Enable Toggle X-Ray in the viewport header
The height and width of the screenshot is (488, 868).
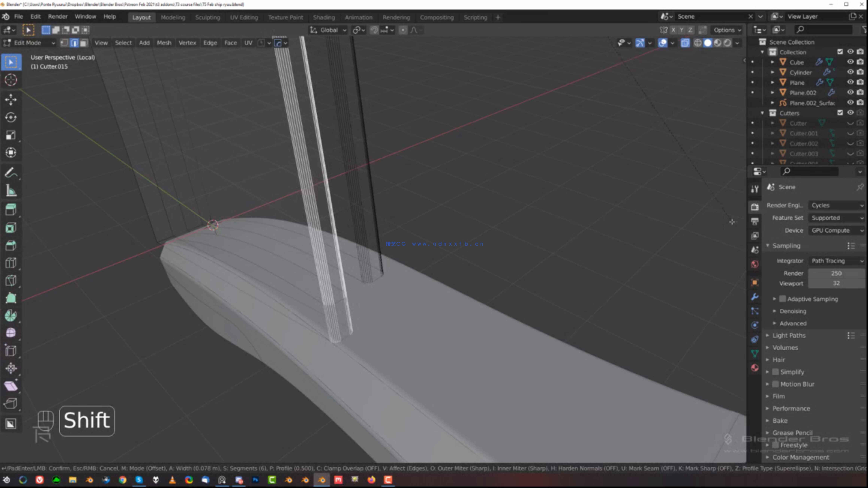(x=685, y=43)
